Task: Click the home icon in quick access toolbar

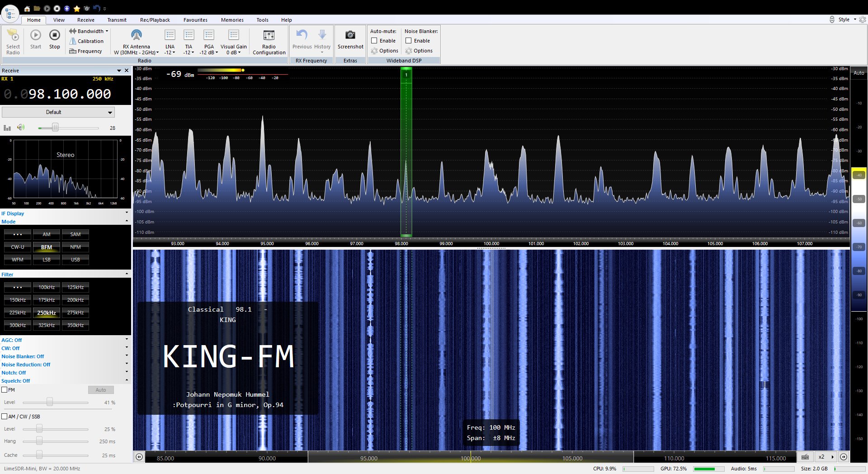Action: click(x=27, y=9)
